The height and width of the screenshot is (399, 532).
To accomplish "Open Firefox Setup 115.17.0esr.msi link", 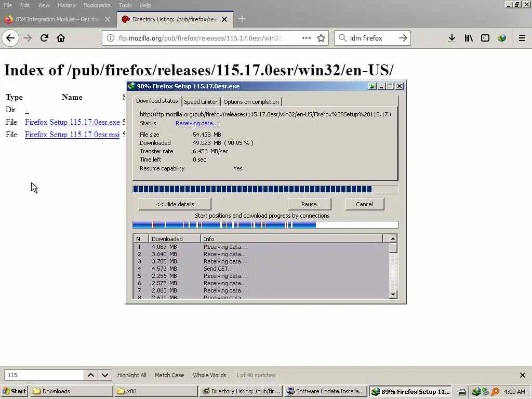I will pyautogui.click(x=72, y=135).
